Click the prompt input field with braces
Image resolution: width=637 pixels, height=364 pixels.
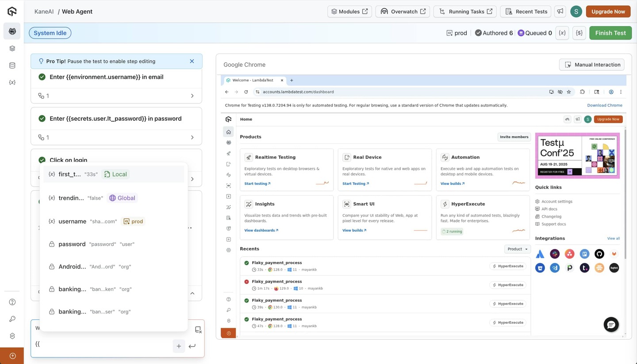(102, 344)
